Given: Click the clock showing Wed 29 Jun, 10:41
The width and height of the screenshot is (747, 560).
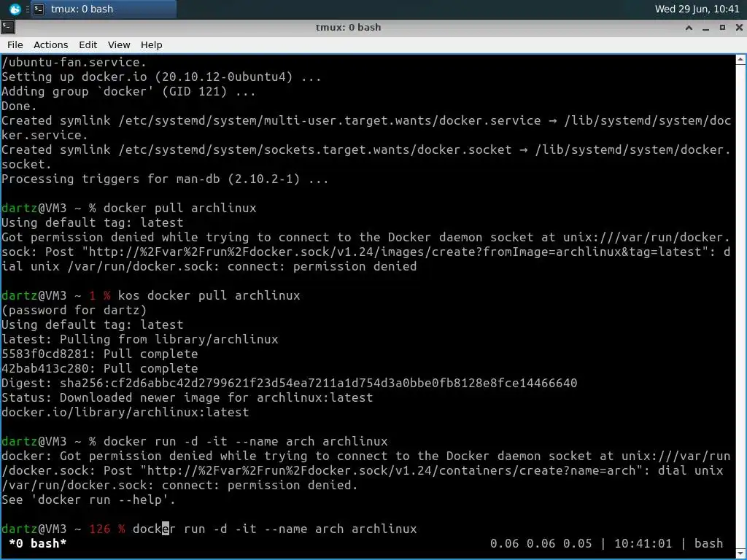Looking at the screenshot, I should click(x=697, y=9).
